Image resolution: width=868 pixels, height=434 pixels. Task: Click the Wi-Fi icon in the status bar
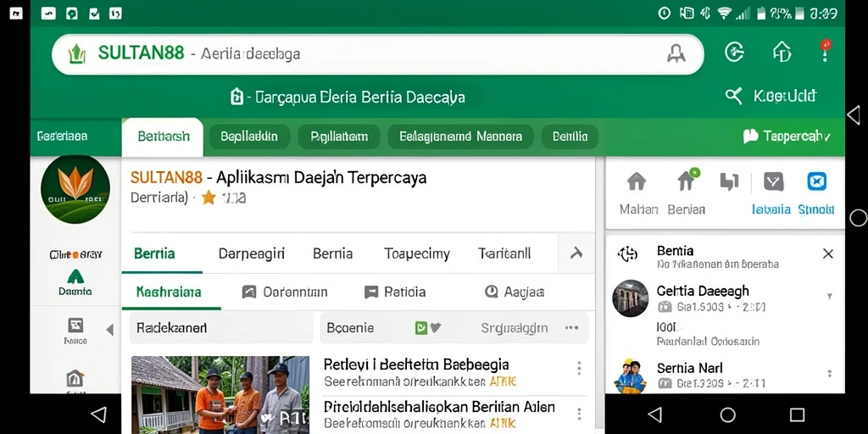tap(724, 14)
